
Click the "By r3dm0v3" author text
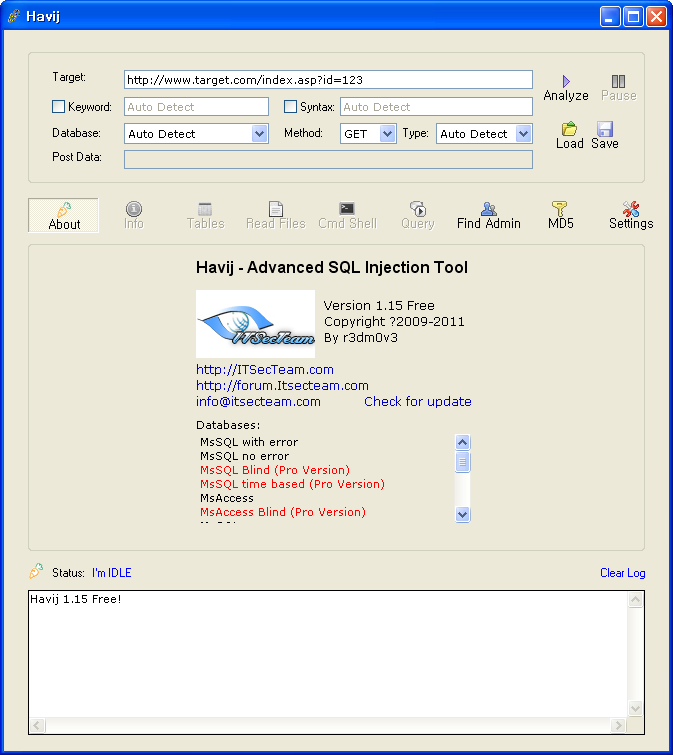coord(361,338)
